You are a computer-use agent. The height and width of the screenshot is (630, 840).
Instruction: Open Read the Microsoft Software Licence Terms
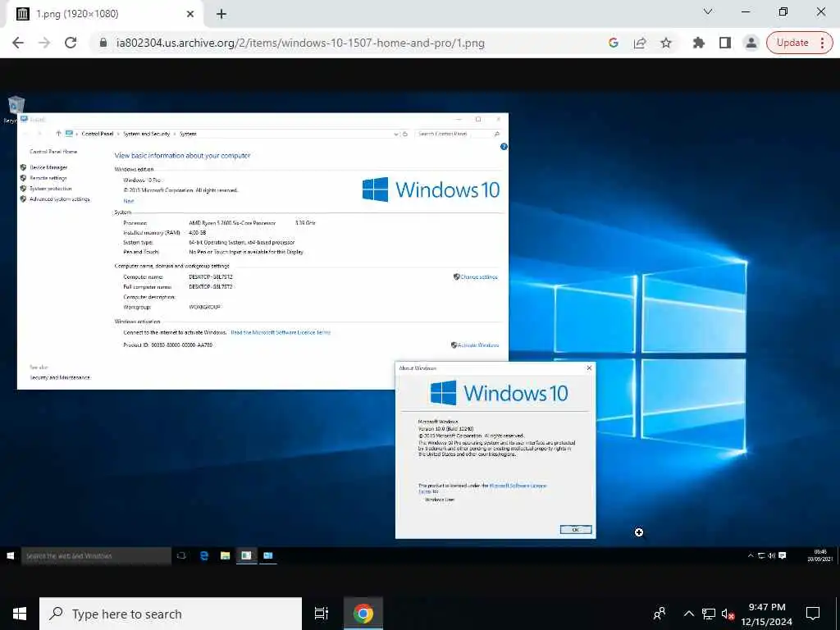[x=281, y=332]
